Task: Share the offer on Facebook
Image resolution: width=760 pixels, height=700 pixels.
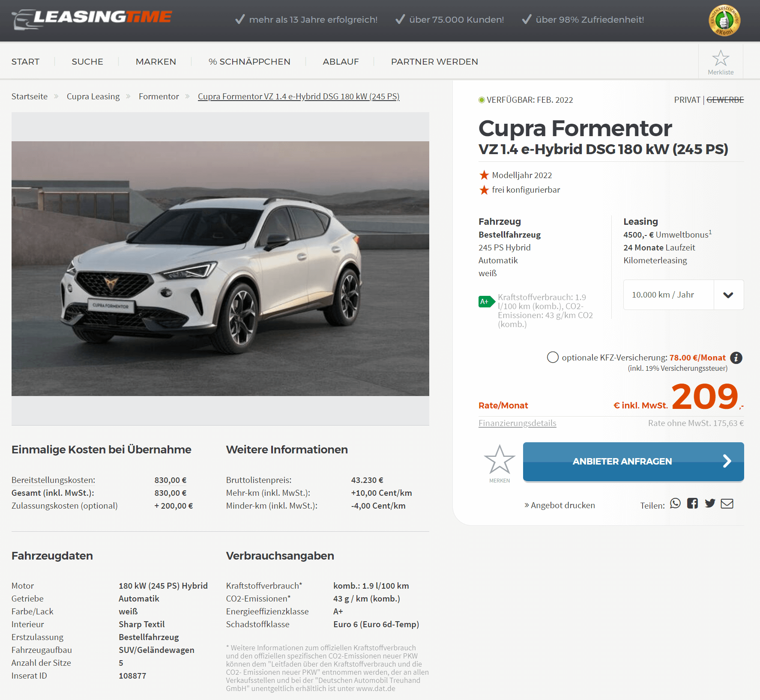Action: point(692,503)
